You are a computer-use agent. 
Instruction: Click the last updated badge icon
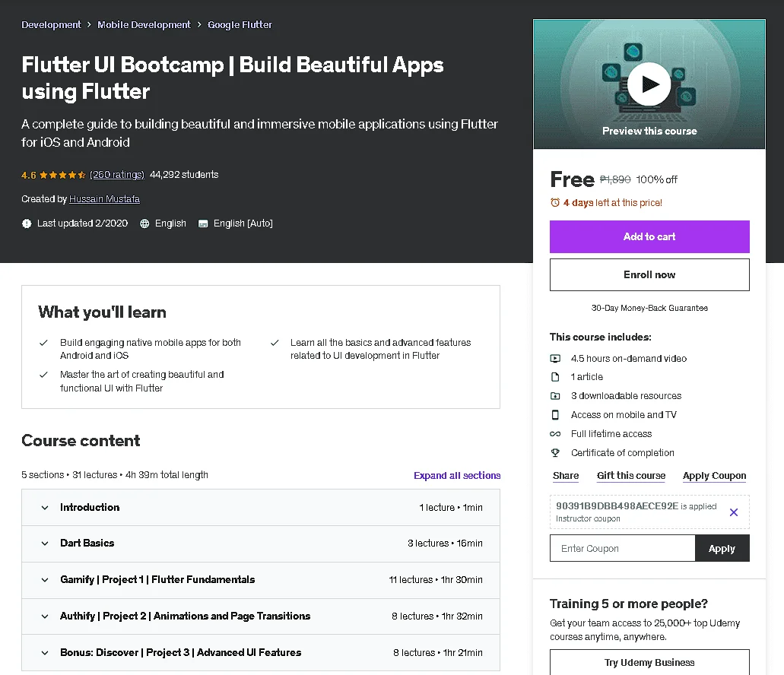click(x=27, y=223)
